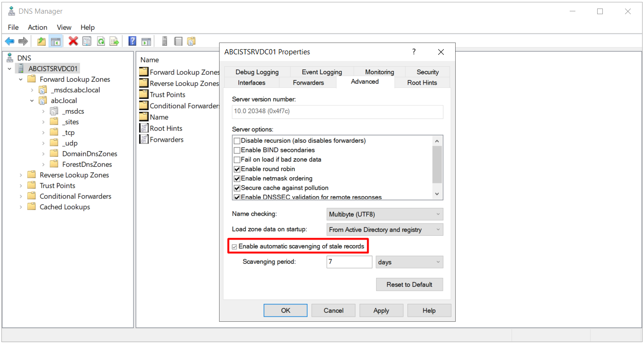Expand the Reverse Lookup Zones tree node
This screenshot has height=344, width=644.
click(x=21, y=175)
